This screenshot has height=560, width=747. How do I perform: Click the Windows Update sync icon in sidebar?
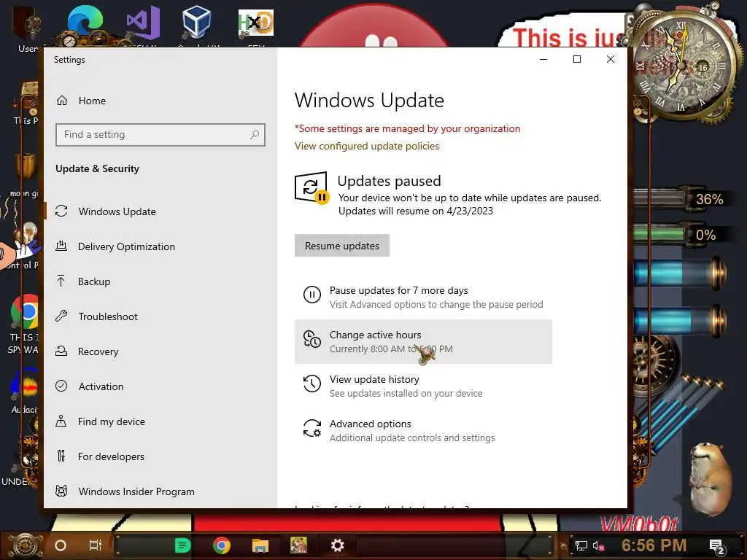tap(61, 211)
